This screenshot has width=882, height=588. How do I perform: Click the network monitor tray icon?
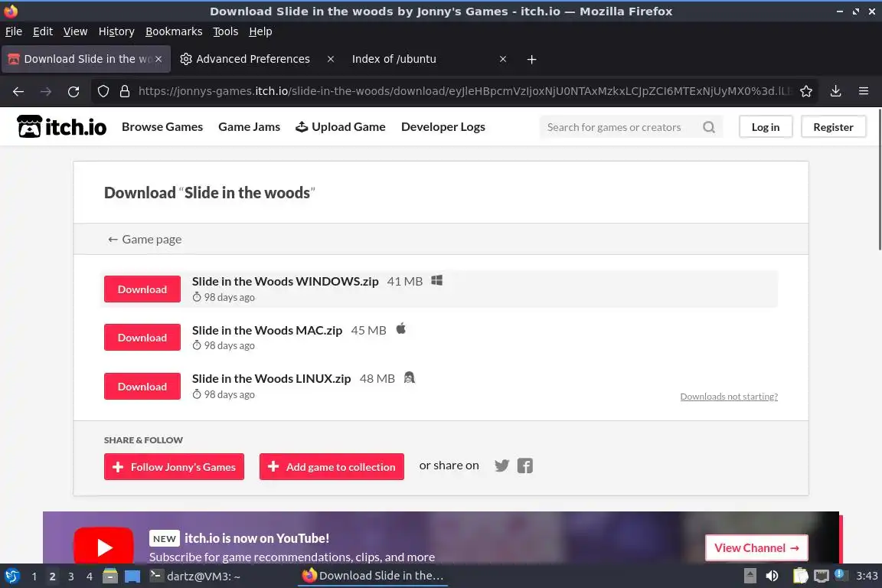click(x=822, y=577)
